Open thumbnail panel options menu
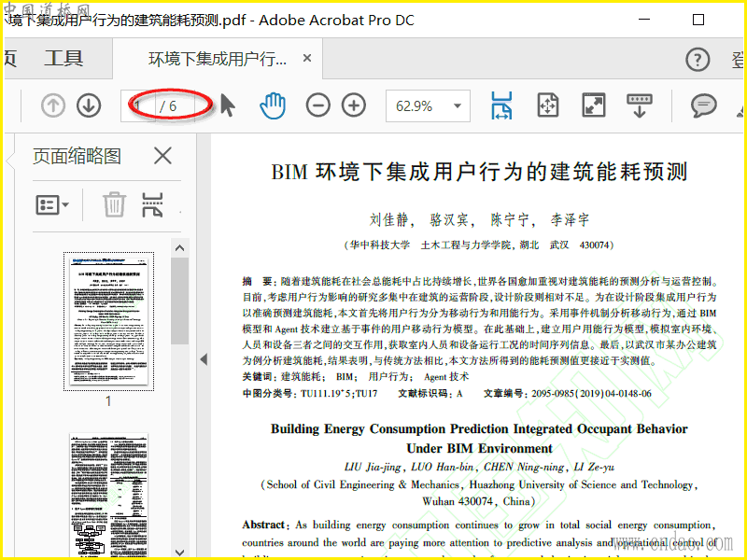The width and height of the screenshot is (747, 560). (x=52, y=205)
